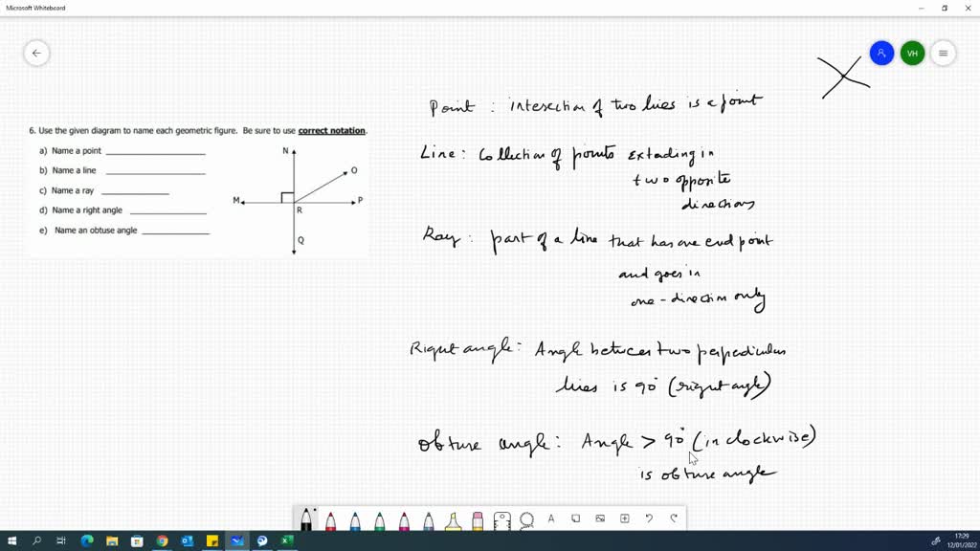Choose the green pen tool
This screenshot has width=980, height=551.
pyautogui.click(x=378, y=519)
